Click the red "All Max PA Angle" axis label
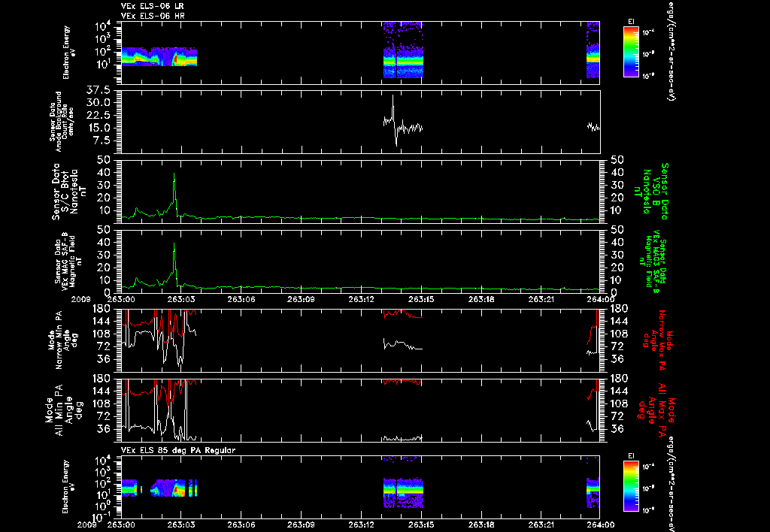The width and height of the screenshot is (770, 532). tap(656, 410)
